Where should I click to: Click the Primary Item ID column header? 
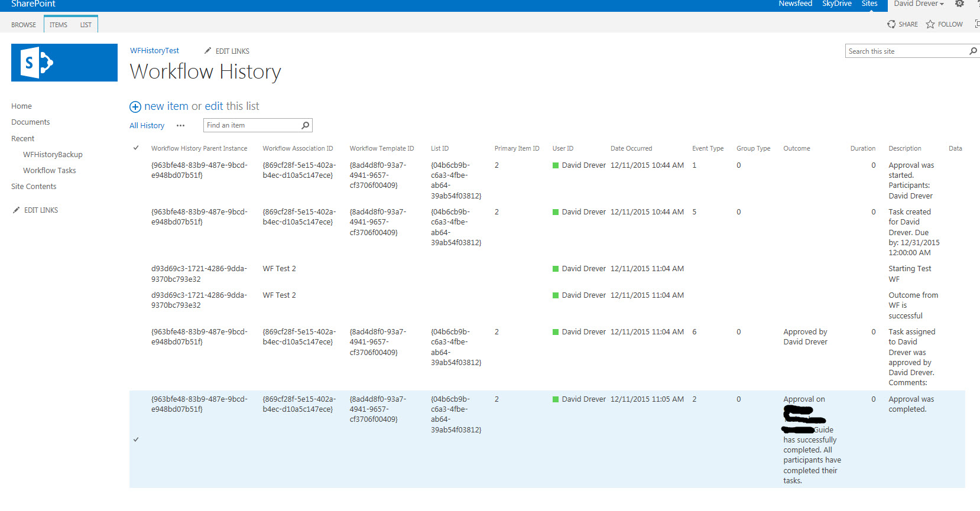pyautogui.click(x=517, y=148)
